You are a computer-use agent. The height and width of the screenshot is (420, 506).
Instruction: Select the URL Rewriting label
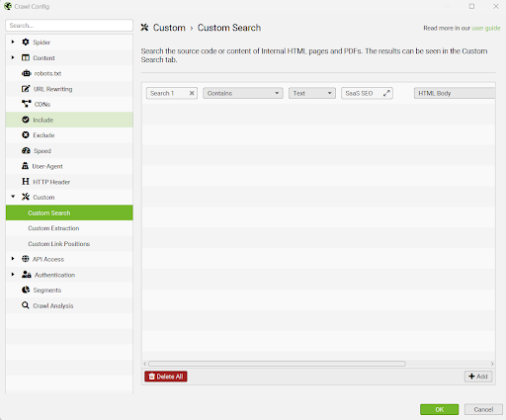(x=52, y=89)
